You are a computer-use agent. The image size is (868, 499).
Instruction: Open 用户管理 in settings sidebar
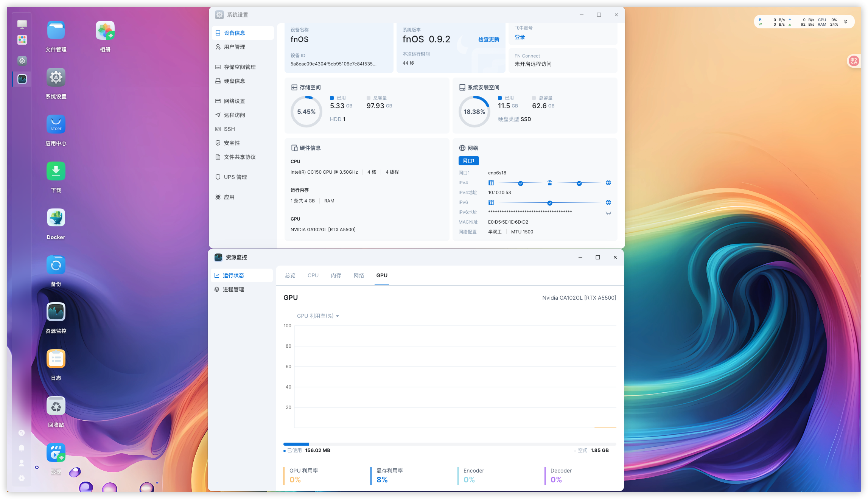click(243, 47)
